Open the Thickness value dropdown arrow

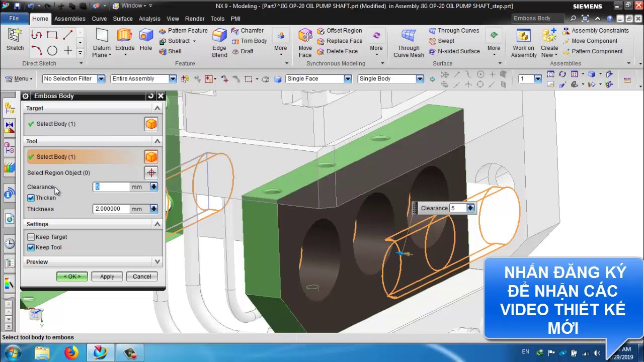(154, 209)
